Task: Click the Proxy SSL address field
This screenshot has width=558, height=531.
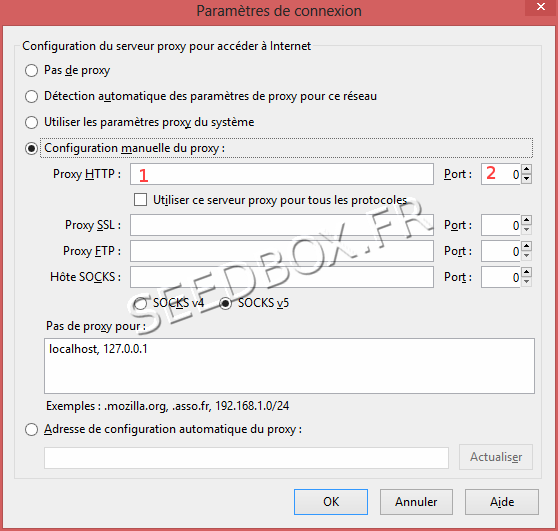Action: point(281,225)
